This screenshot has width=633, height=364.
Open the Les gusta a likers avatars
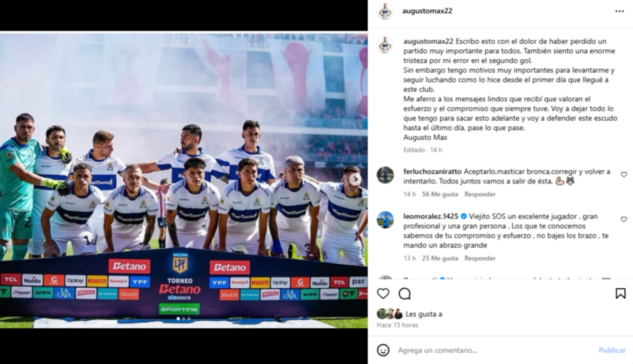(390, 314)
